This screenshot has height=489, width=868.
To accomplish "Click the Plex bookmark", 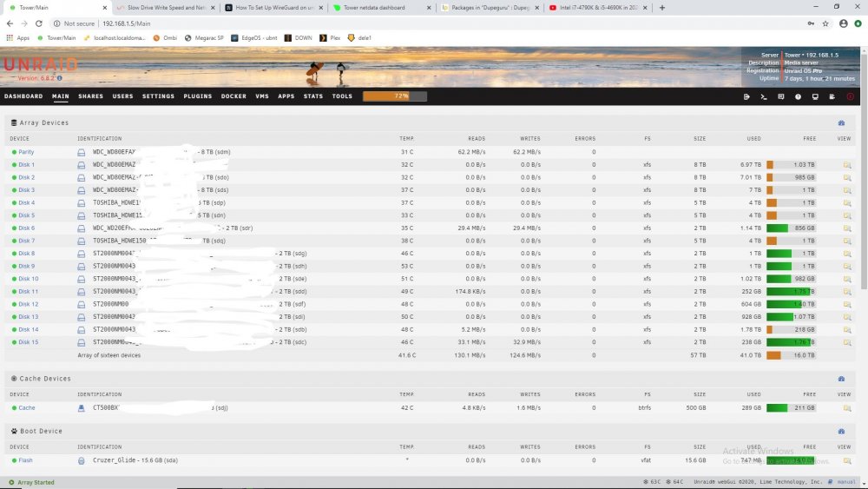I will coord(330,37).
